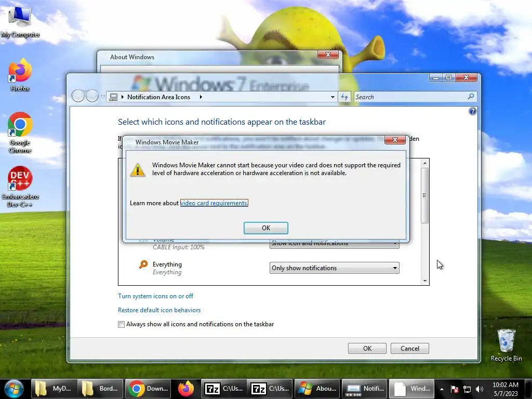The image size is (532, 399).
Task: Click scroll up arrow of icon list
Action: pyautogui.click(x=425, y=163)
